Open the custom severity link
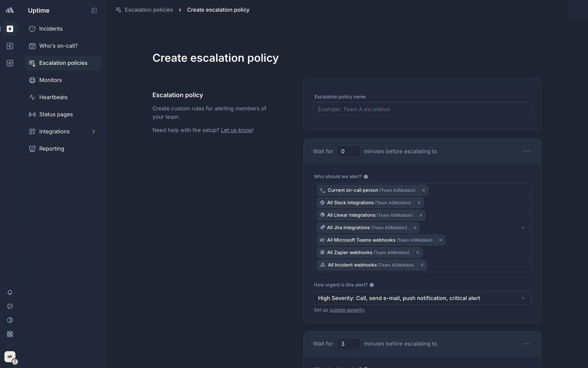588x368 pixels. tap(346, 310)
